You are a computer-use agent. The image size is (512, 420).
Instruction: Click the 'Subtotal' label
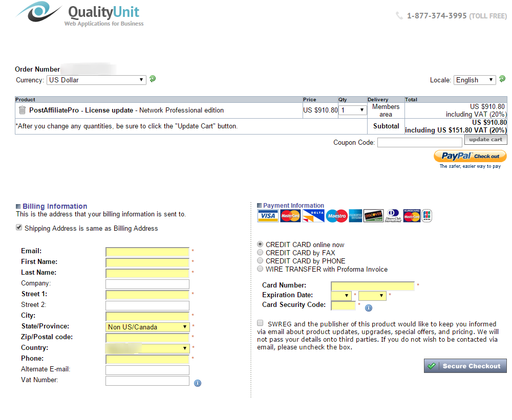click(386, 126)
